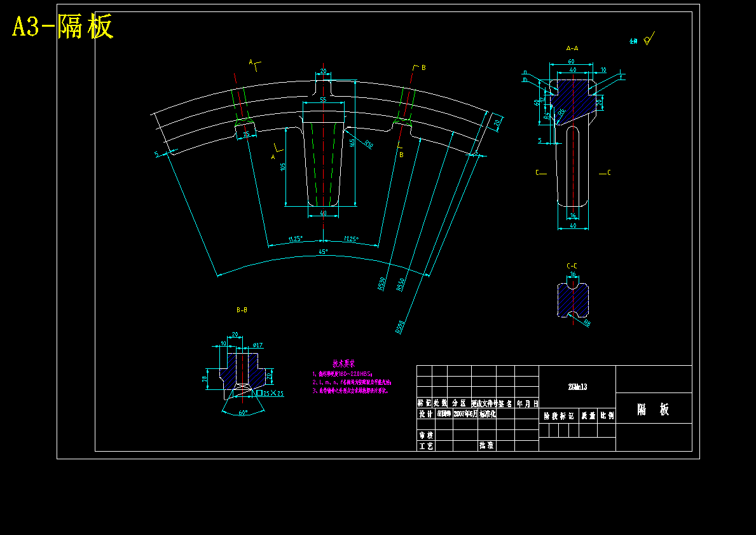Click the "60°" countersink angle dimension
The height and width of the screenshot is (535, 756).
(x=243, y=412)
